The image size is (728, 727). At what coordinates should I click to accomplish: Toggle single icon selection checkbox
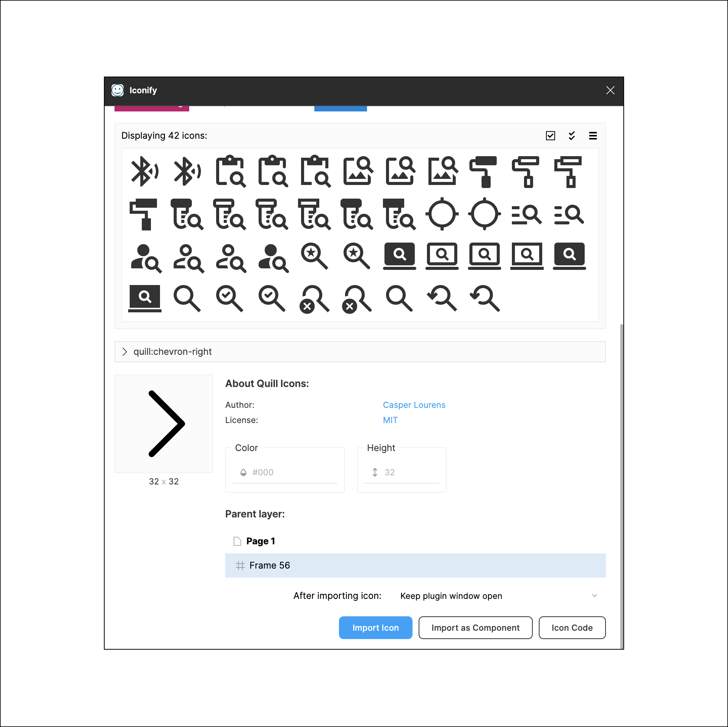click(550, 136)
